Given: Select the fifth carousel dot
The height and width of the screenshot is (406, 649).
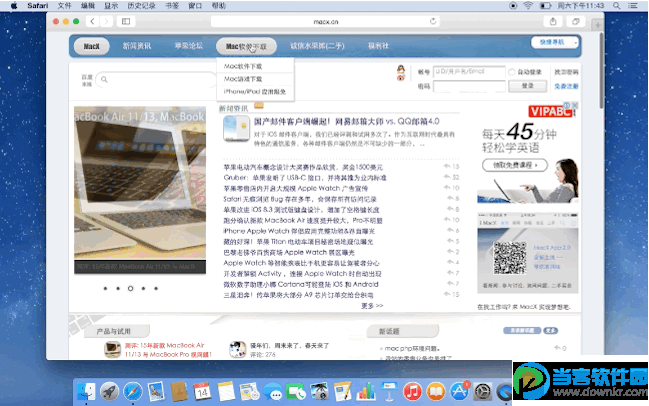Looking at the screenshot, I should coord(156,288).
